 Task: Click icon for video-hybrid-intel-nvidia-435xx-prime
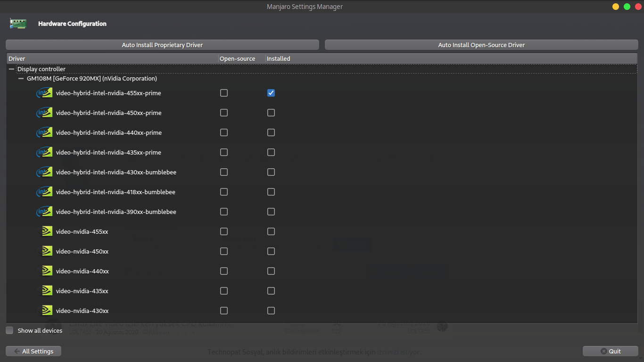coord(44,152)
